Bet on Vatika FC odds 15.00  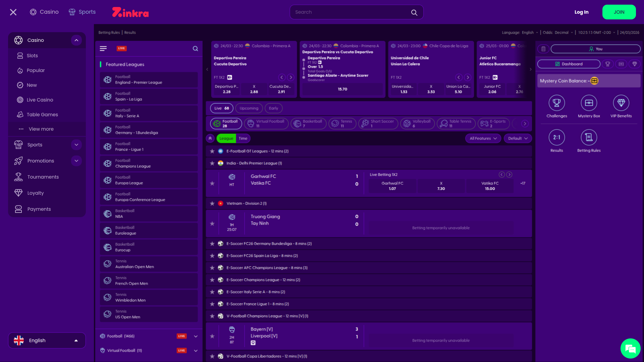[490, 186]
